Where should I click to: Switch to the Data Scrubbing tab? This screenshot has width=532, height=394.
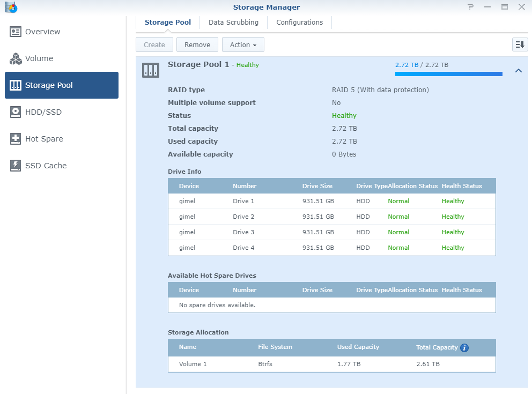coord(233,23)
